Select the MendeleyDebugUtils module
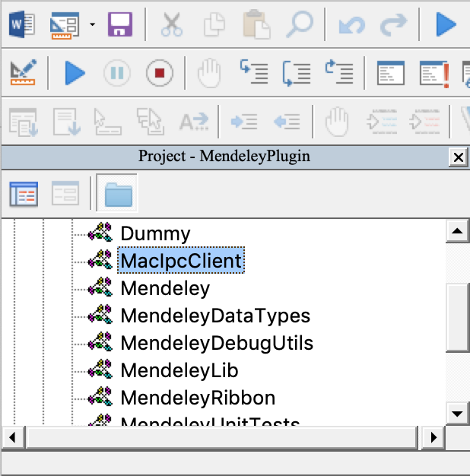Image resolution: width=470 pixels, height=476 pixels. tap(217, 343)
